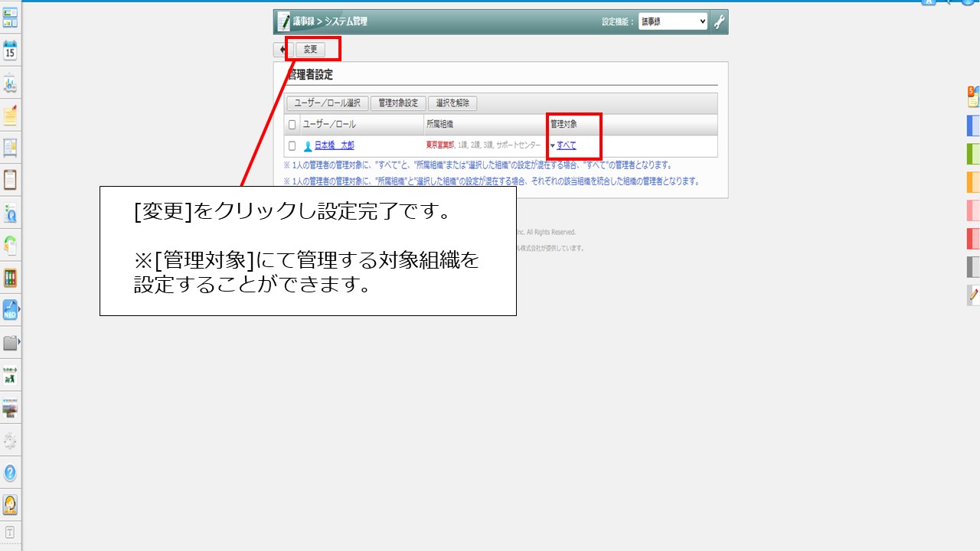Viewport: 980px width, 551px height.
Task: Select the blue sticky note color tab
Action: pyautogui.click(x=974, y=126)
